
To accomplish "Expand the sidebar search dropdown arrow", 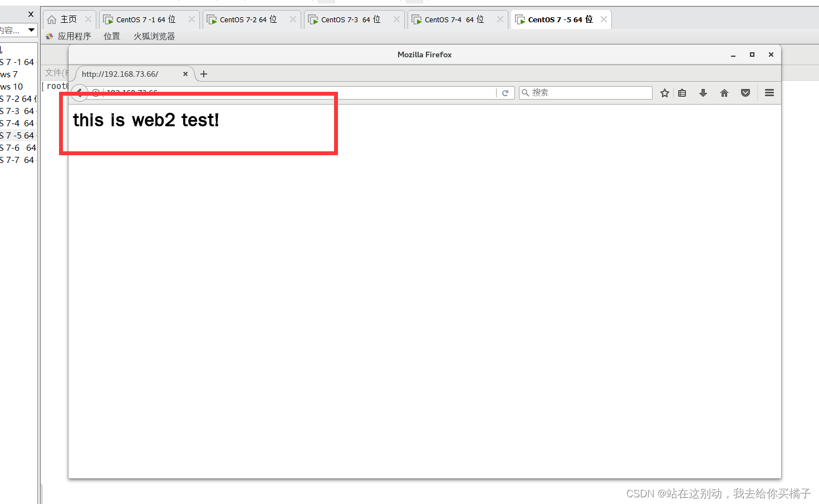I will point(31,29).
